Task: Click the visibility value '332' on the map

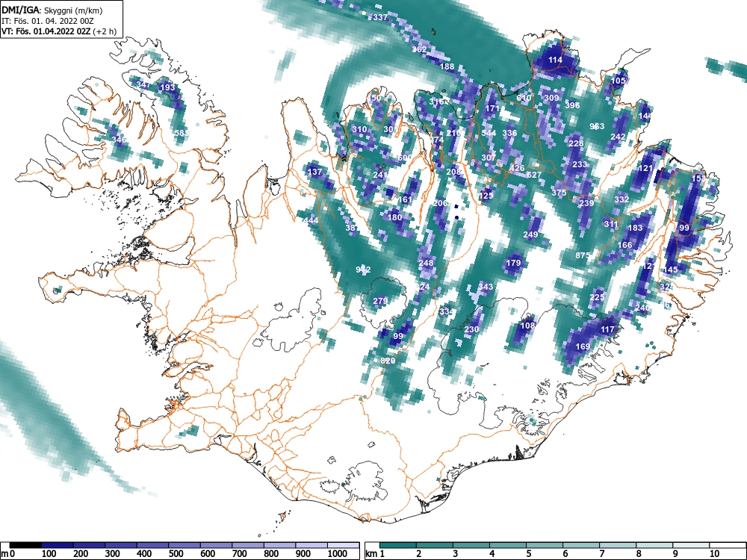Action: [622, 199]
